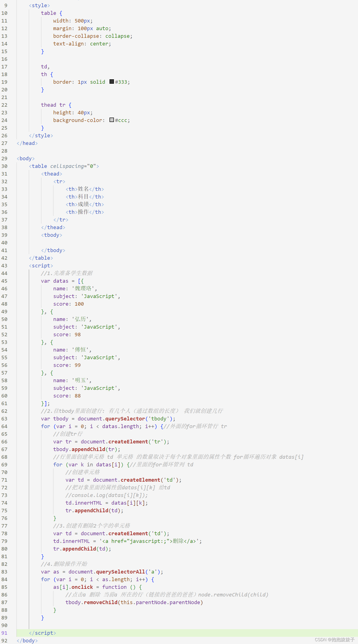
Task: Click 'score: 88' line
Action: [x=67, y=395]
